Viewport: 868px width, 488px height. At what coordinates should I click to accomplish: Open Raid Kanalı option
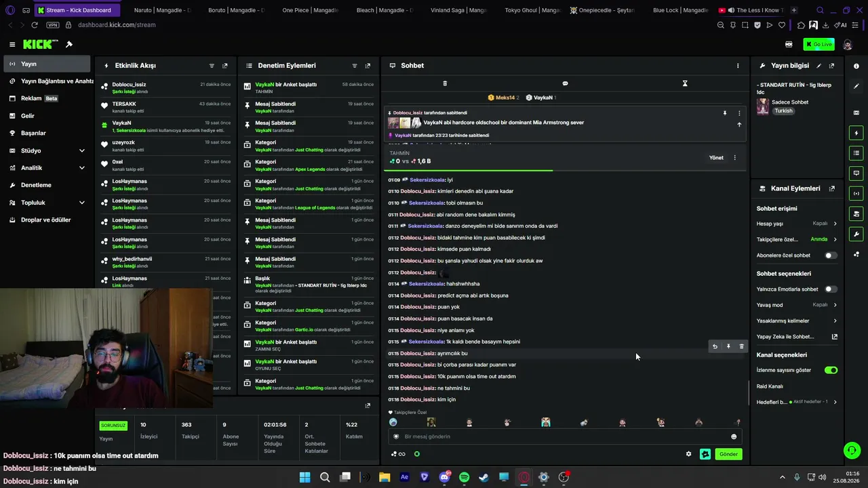pyautogui.click(x=770, y=386)
